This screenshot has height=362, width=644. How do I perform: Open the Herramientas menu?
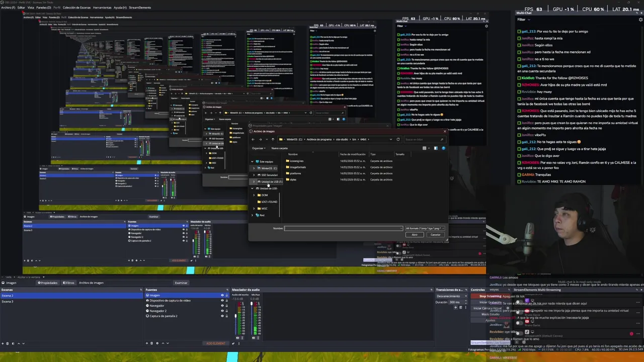tap(102, 8)
